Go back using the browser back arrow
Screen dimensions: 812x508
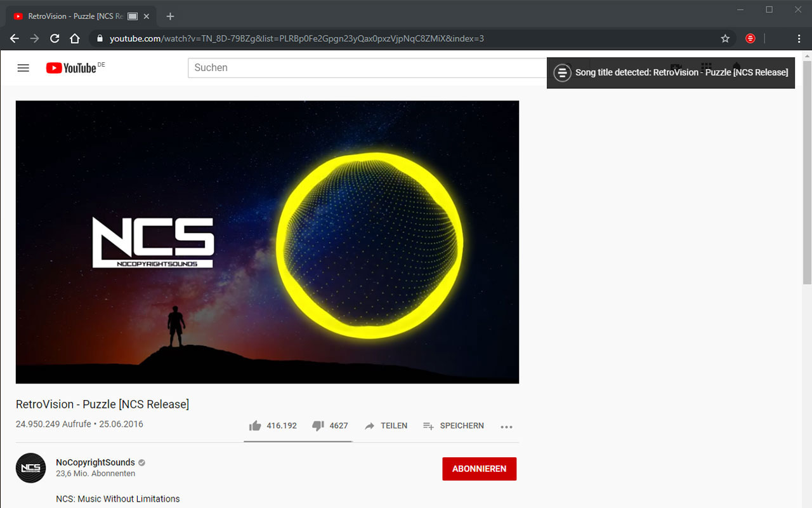(14, 38)
